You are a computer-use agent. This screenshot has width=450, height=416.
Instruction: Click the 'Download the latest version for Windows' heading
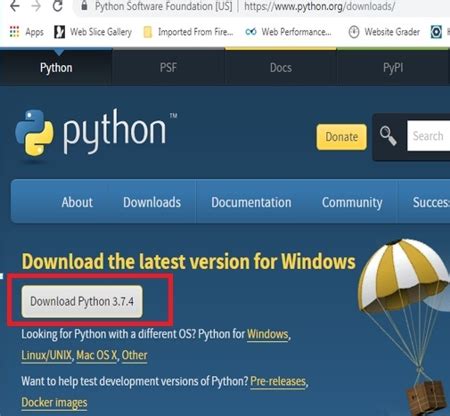[x=189, y=261]
